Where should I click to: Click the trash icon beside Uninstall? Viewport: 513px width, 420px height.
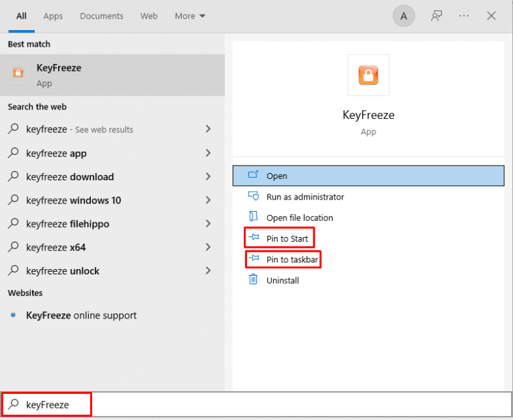(253, 279)
